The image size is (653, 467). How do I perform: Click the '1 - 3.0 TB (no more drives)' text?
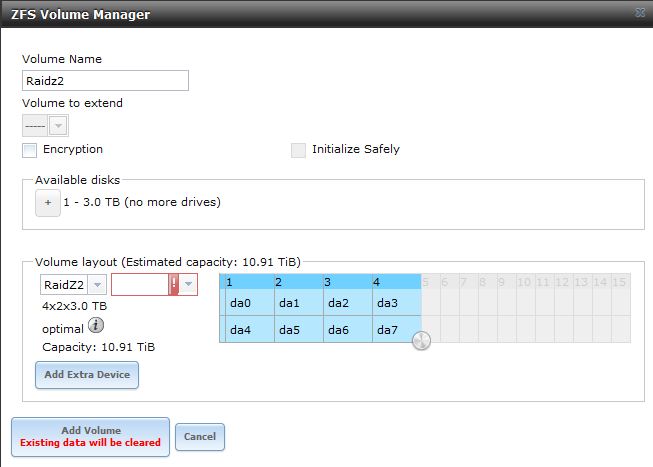click(x=142, y=202)
